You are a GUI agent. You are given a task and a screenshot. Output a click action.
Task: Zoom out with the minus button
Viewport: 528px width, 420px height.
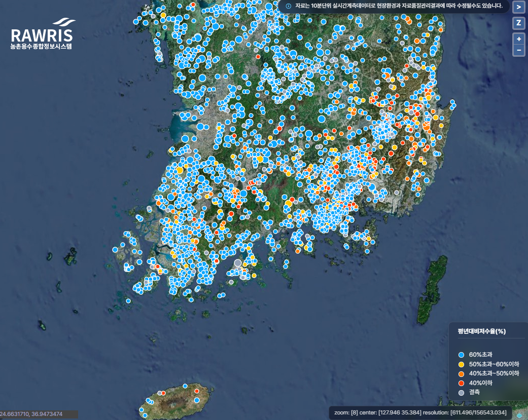[518, 50]
